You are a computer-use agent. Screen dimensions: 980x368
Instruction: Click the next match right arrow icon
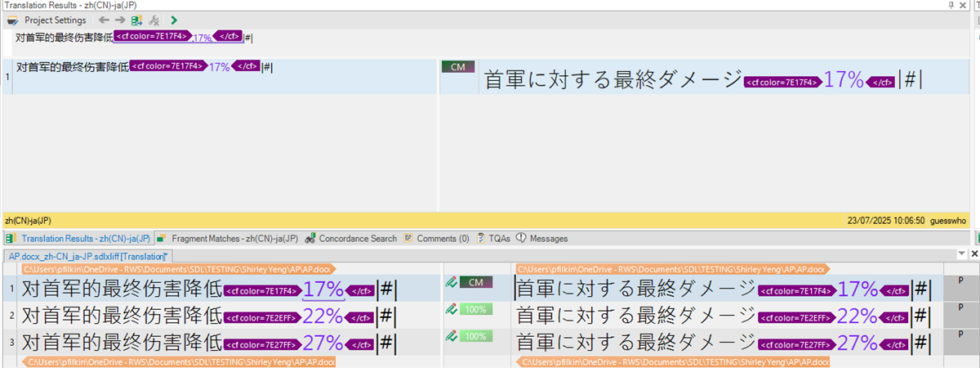[x=119, y=20]
